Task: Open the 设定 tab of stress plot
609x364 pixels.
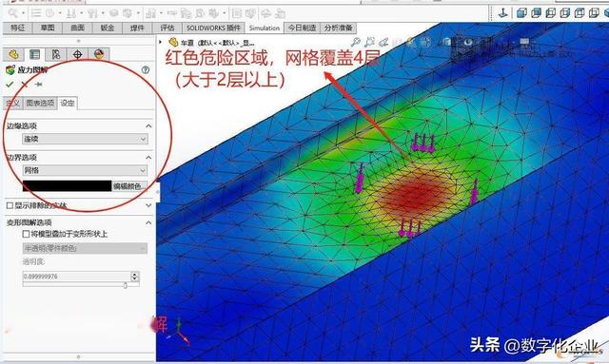Action: [x=68, y=104]
